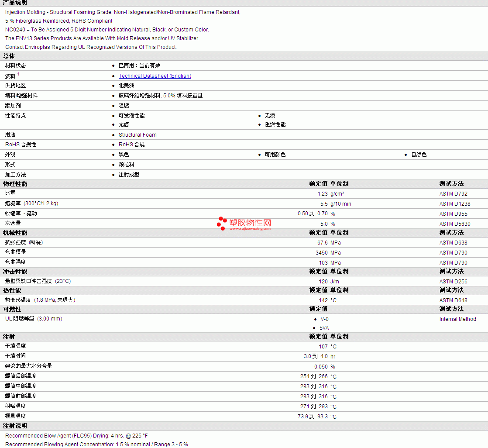Click the 已商用：当前有效 status text
The height and width of the screenshot is (448, 488).
pos(139,65)
